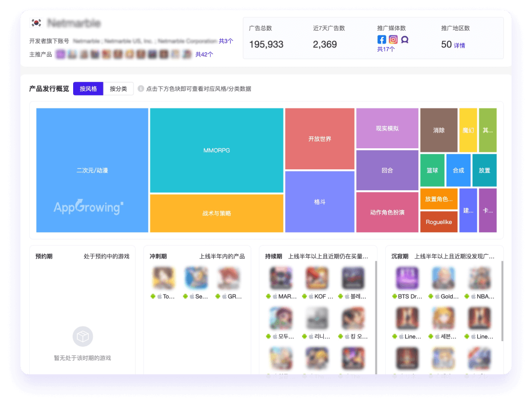Click the Facebook media icon

(x=382, y=39)
